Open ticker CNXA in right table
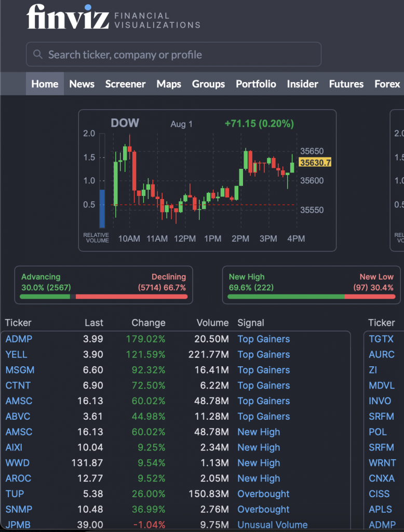The height and width of the screenshot is (532, 404). [382, 478]
